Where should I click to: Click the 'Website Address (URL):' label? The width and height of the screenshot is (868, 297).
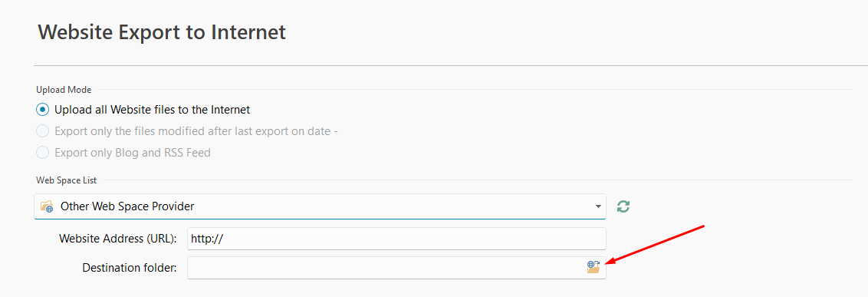tap(117, 239)
